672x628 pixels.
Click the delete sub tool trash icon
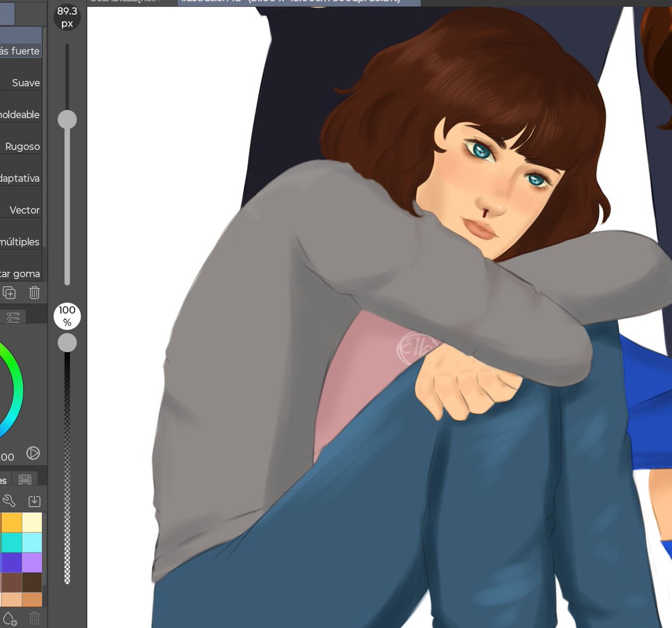click(x=34, y=292)
